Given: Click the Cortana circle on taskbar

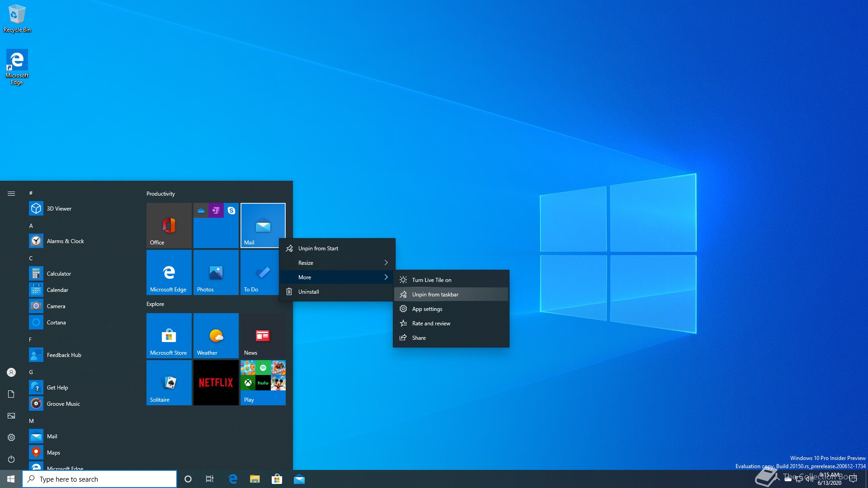Looking at the screenshot, I should click(x=188, y=479).
